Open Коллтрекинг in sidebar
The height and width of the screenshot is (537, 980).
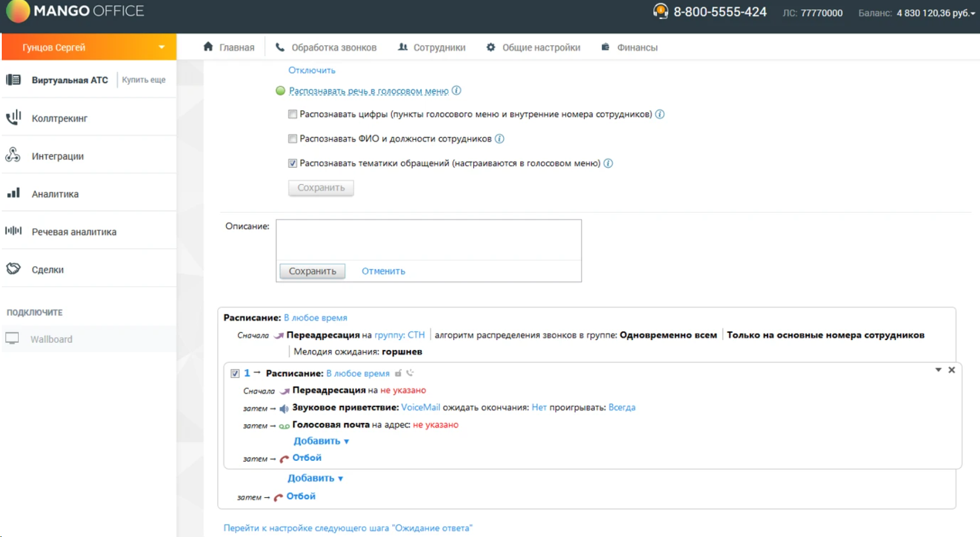coord(60,119)
